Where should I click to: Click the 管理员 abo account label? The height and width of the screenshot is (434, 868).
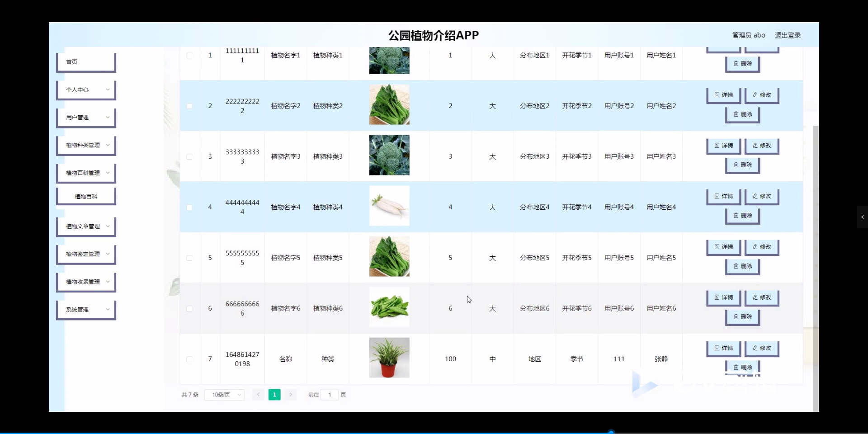(749, 35)
